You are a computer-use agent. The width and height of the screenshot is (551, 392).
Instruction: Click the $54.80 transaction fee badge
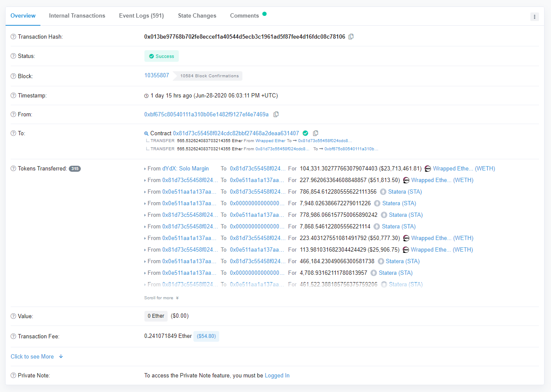pyautogui.click(x=206, y=337)
